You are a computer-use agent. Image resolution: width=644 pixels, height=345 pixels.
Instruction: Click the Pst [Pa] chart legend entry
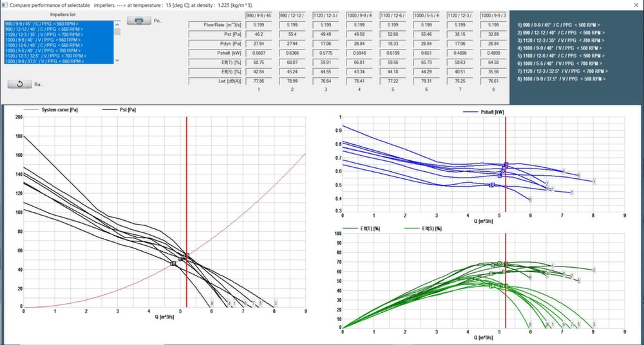pyautogui.click(x=120, y=110)
